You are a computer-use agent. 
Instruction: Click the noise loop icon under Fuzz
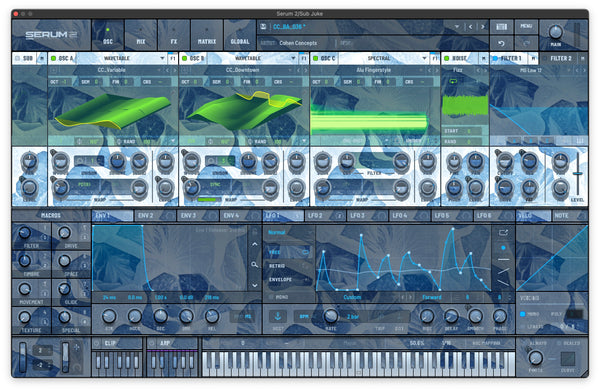453,81
